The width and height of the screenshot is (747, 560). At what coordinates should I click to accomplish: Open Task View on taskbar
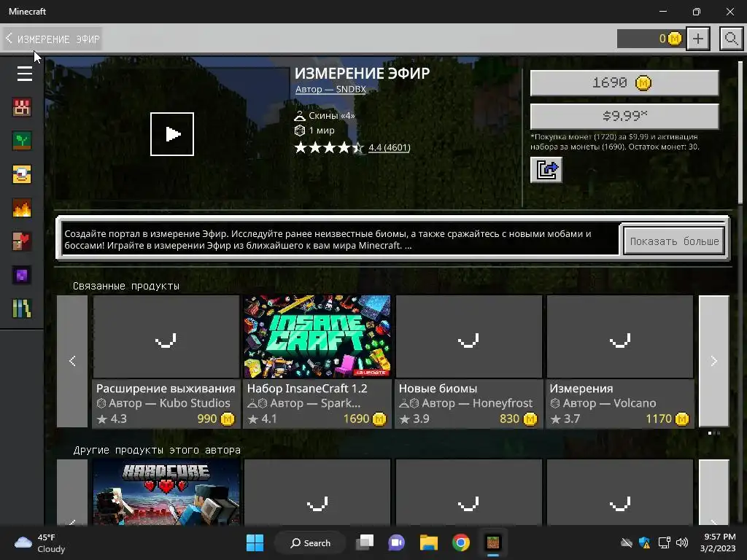coord(365,542)
